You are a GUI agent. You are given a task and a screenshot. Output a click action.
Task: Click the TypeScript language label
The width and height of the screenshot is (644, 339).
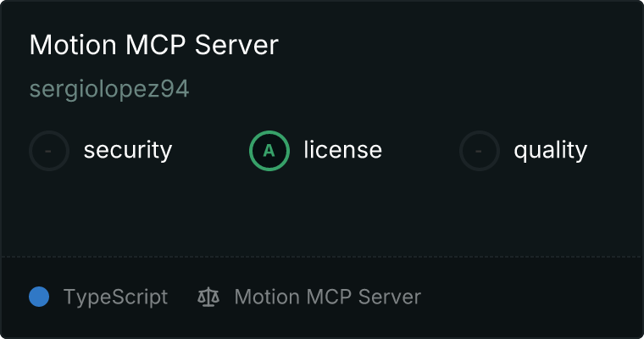click(x=116, y=297)
